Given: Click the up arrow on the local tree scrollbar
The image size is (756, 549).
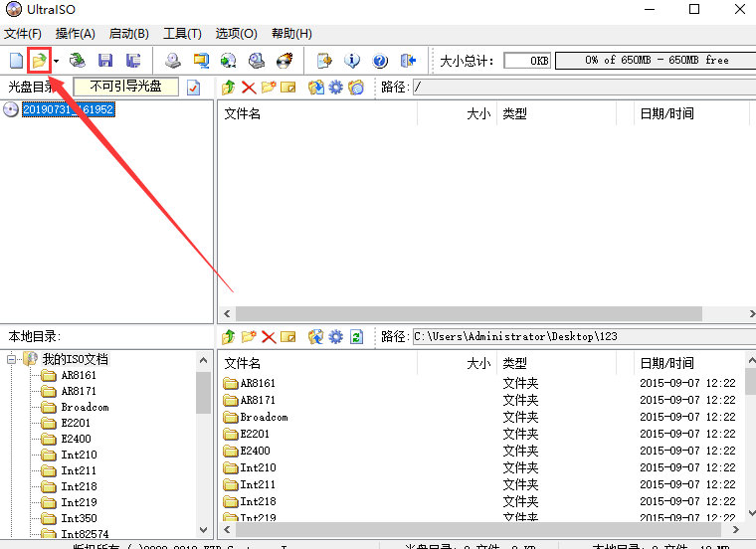Looking at the screenshot, I should 204,360.
